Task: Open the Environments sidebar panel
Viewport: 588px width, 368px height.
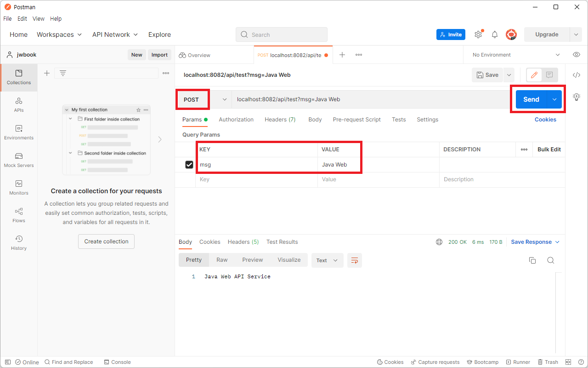Action: [19, 132]
